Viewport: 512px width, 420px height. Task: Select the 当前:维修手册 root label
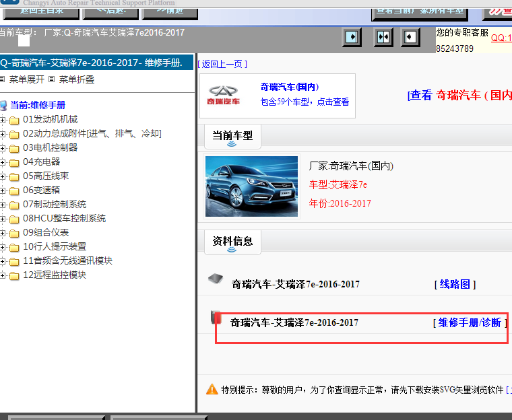click(x=38, y=105)
